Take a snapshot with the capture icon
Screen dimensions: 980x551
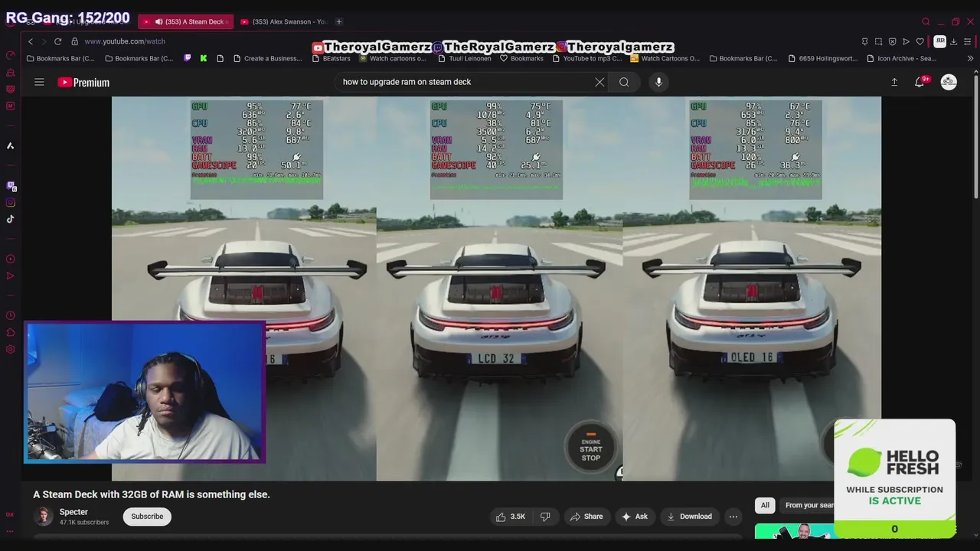(x=878, y=41)
